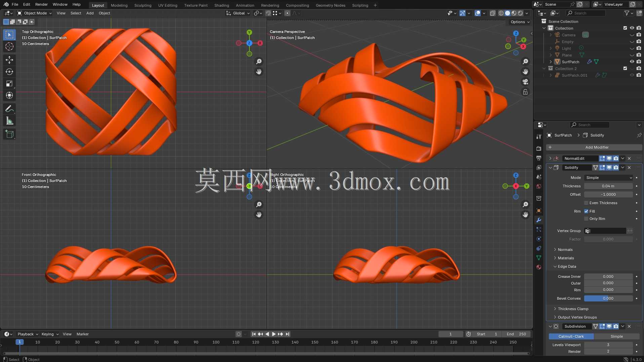The height and width of the screenshot is (362, 644).
Task: Click the Solidify Thickness field
Action: [x=608, y=186]
